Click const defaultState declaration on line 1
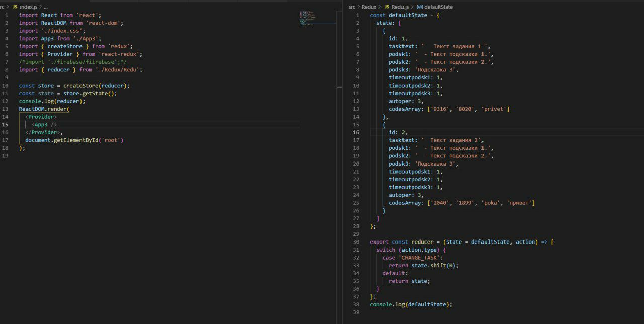The width and height of the screenshot is (644, 324). 405,15
